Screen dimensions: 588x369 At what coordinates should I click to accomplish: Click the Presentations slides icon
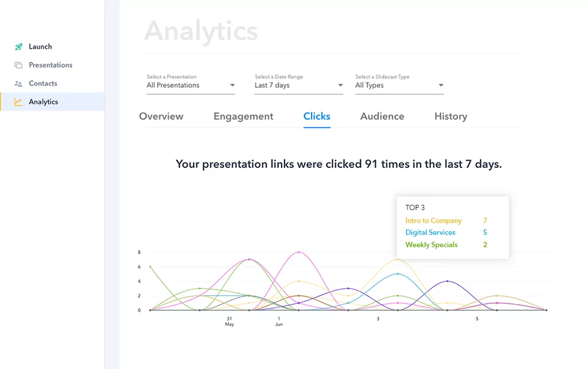pos(18,65)
